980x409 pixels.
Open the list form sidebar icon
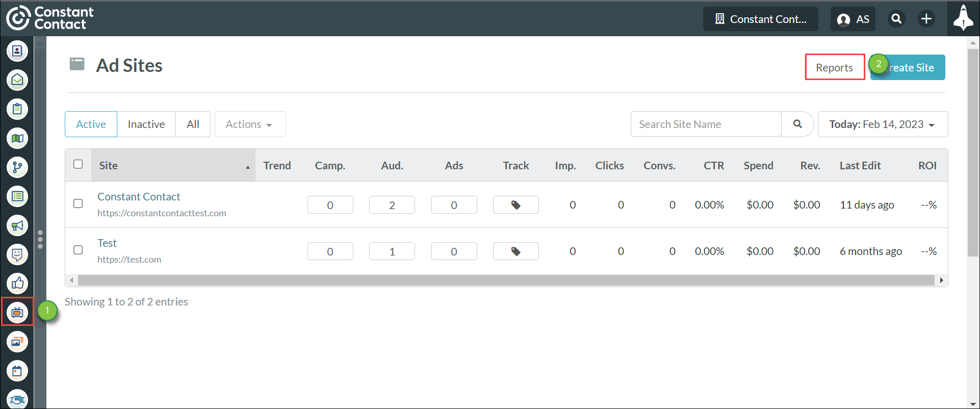tap(17, 196)
